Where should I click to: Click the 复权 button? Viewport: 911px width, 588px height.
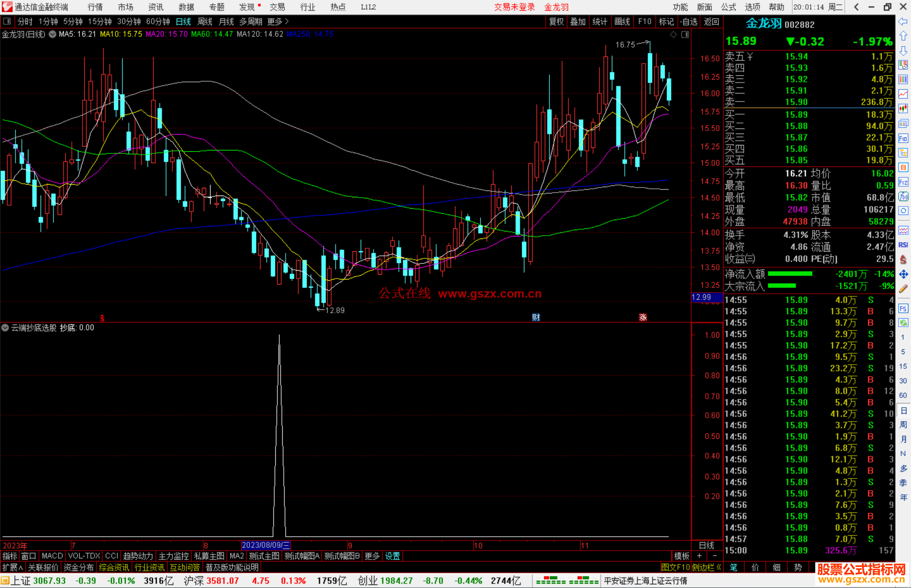tap(556, 21)
